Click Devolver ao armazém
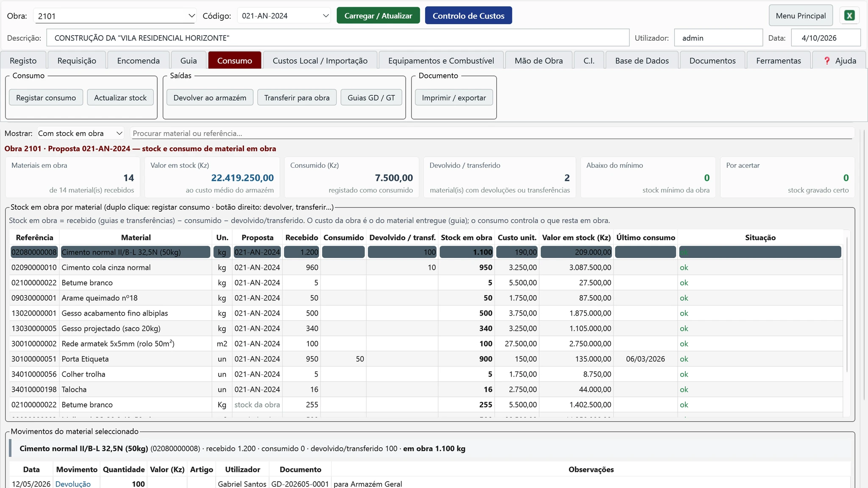 click(x=210, y=98)
